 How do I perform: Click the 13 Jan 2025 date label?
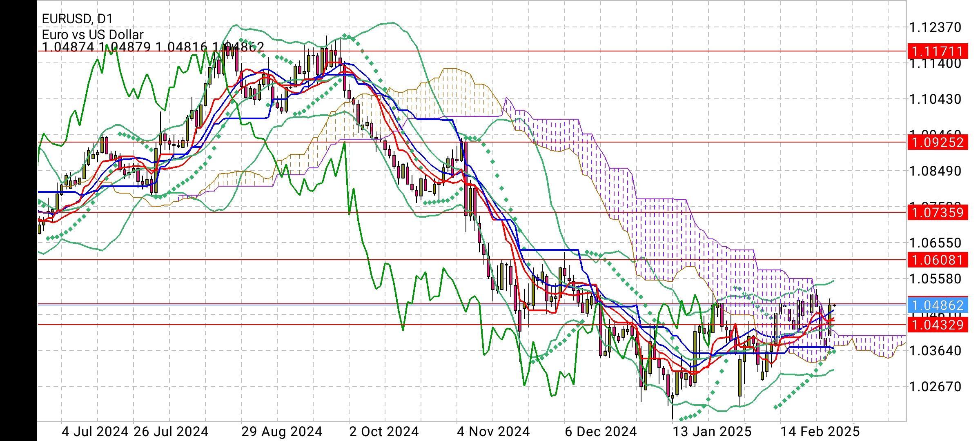[712, 432]
